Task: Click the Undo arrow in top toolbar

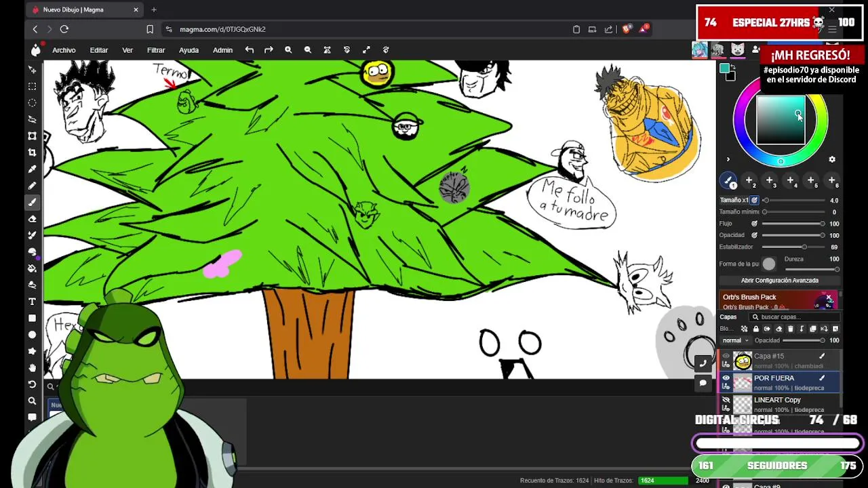Action: [250, 49]
